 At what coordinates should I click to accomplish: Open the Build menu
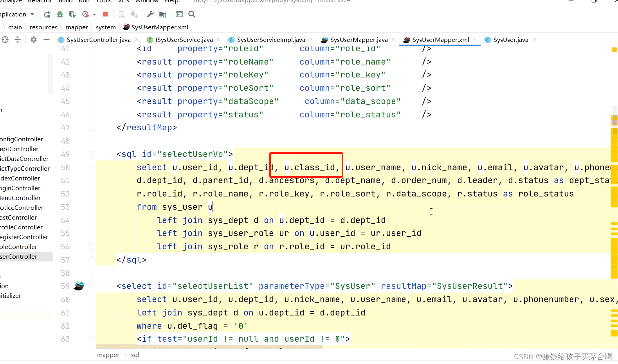click(66, 2)
